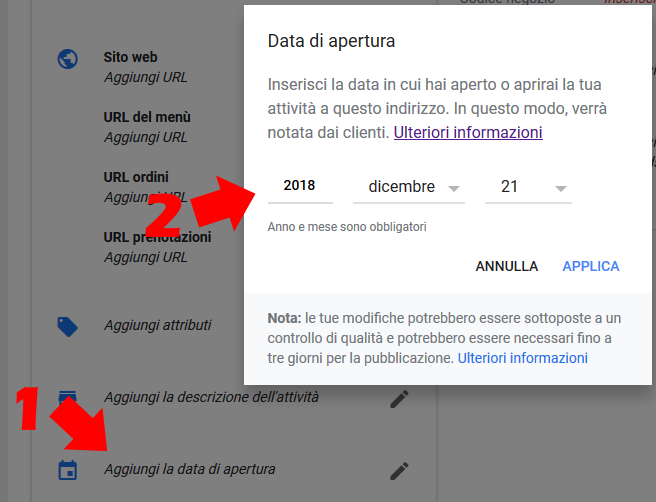Click Aggiungi URL under URL del menù
The width and height of the screenshot is (656, 502).
[146, 137]
